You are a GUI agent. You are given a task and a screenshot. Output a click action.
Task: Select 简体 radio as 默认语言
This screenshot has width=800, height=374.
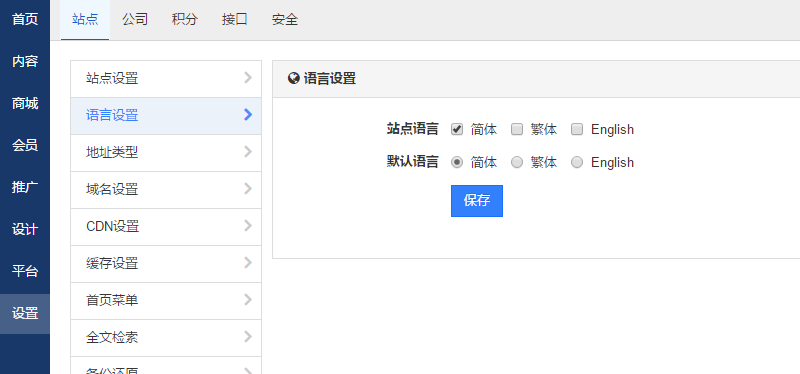click(x=457, y=162)
